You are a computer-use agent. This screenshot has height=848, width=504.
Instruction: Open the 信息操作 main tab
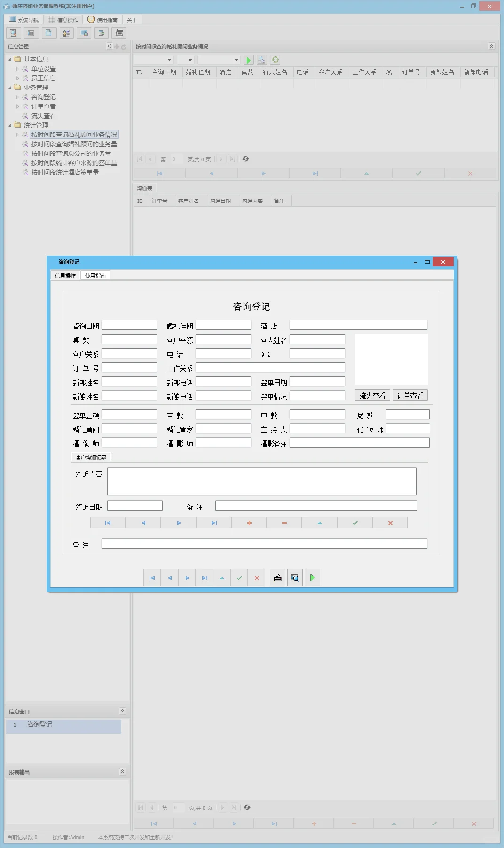[63, 20]
